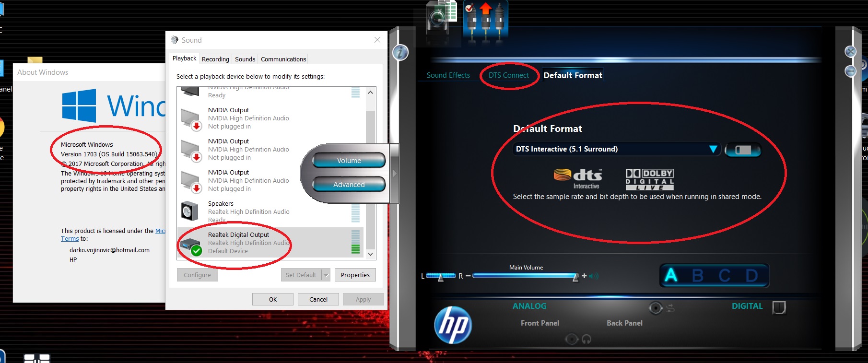Image resolution: width=868 pixels, height=363 pixels.
Task: Open the Communications tab in Sound dialog
Action: (283, 59)
